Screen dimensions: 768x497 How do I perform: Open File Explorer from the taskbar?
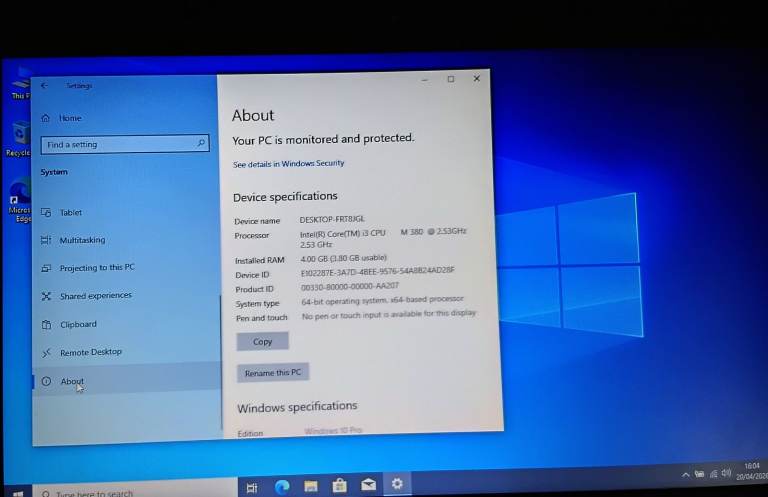pyautogui.click(x=311, y=486)
